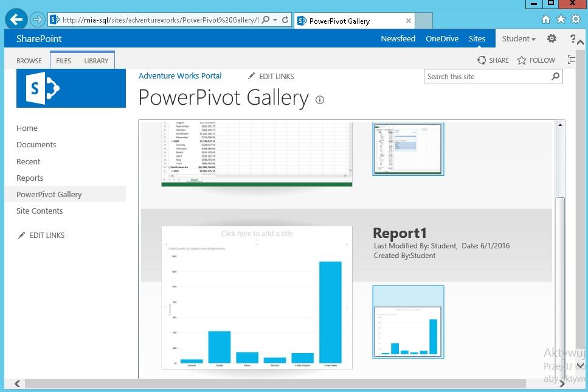
Task: Go back with the browser back arrow
Action: pyautogui.click(x=16, y=19)
